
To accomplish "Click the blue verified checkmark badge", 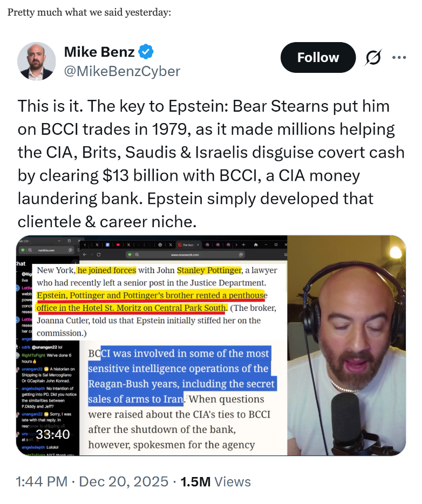I will pyautogui.click(x=146, y=52).
